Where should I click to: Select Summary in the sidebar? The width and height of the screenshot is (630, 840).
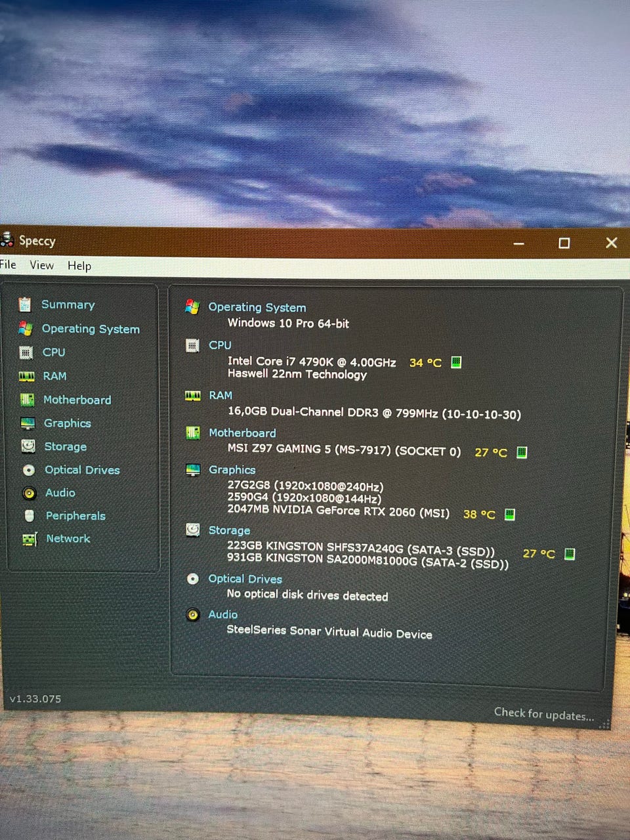point(68,304)
